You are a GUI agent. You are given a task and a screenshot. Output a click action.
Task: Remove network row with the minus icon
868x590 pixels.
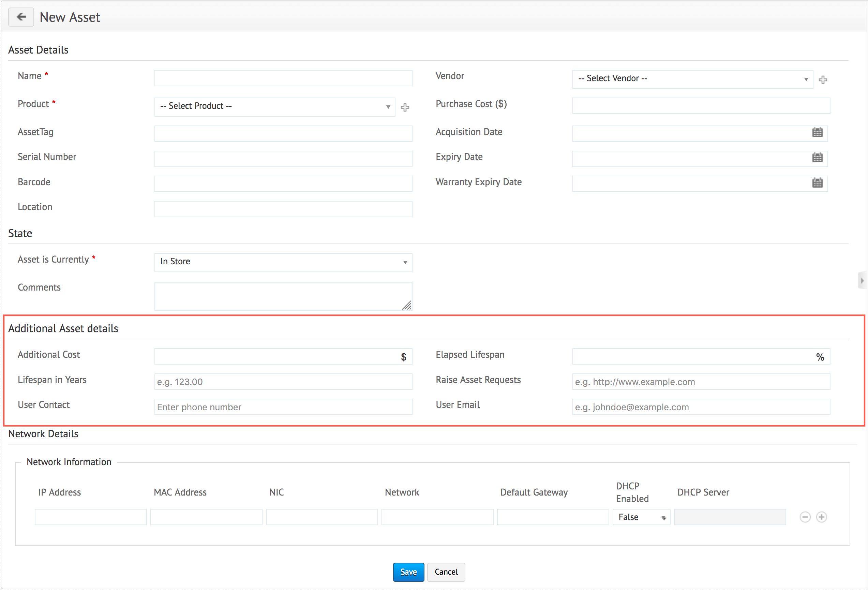pyautogui.click(x=805, y=517)
